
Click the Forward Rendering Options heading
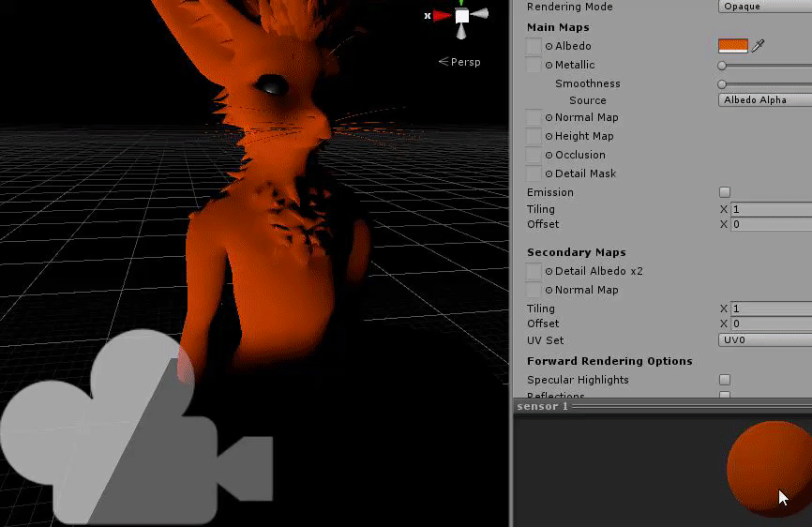click(x=609, y=361)
